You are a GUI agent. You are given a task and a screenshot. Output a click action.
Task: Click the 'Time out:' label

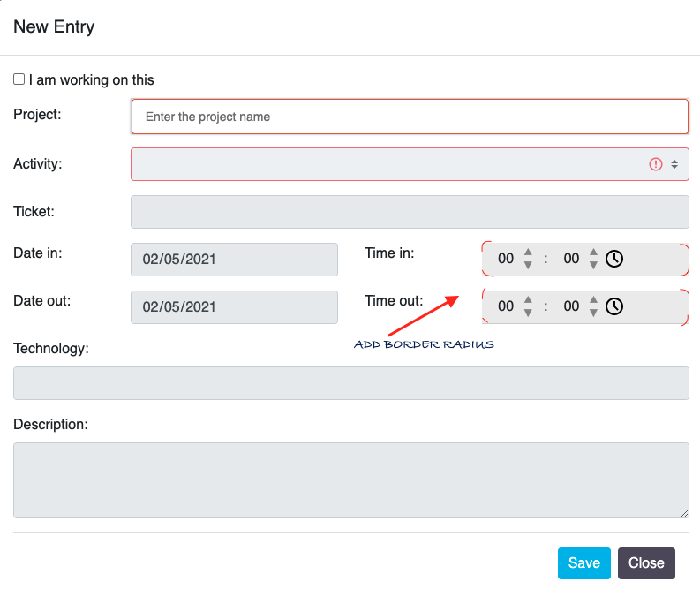394,300
